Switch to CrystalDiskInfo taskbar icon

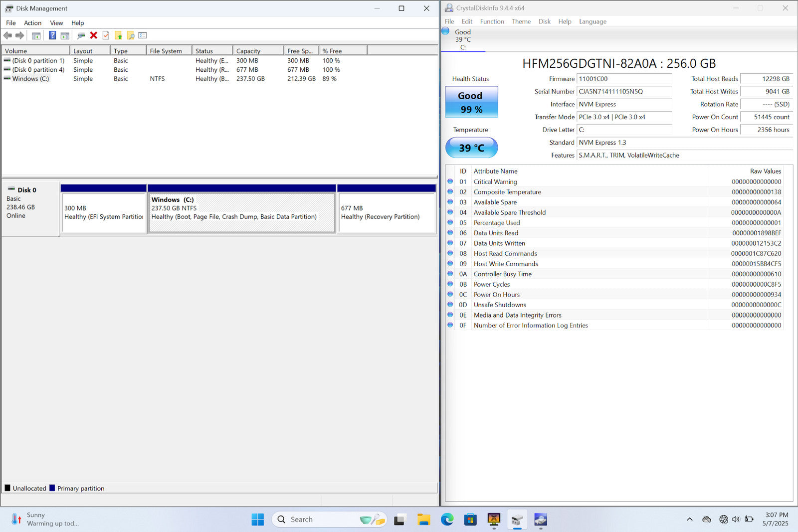541,520
